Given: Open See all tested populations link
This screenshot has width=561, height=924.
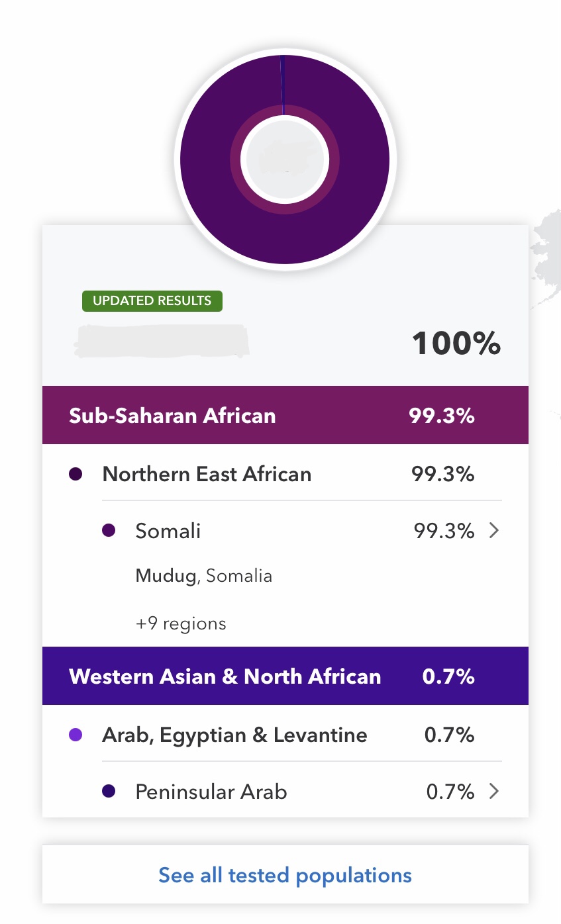Looking at the screenshot, I should [x=285, y=875].
